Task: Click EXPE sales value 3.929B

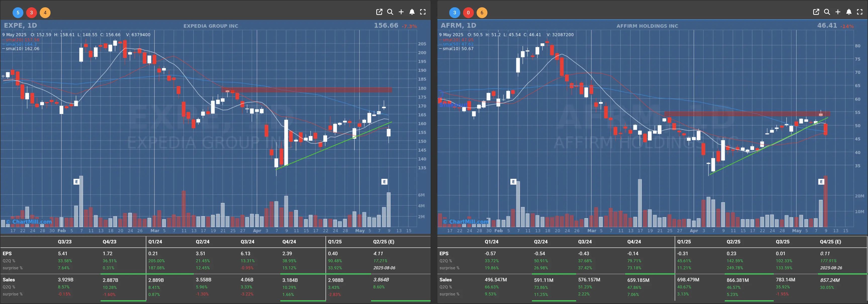Action: pyautogui.click(x=65, y=280)
